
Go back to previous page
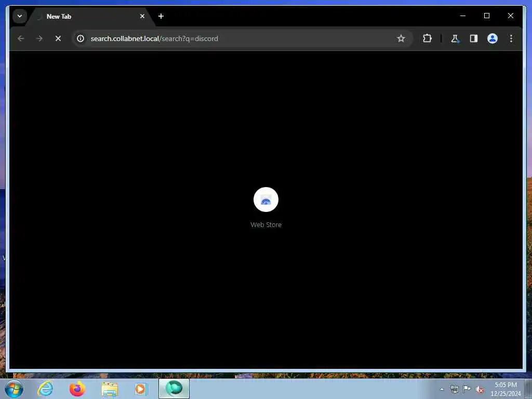pyautogui.click(x=21, y=38)
